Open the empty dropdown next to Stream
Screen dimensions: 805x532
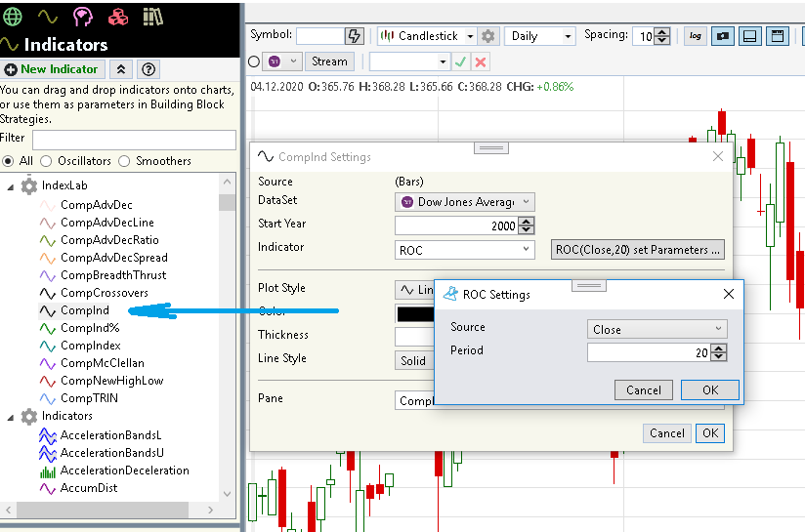click(409, 62)
